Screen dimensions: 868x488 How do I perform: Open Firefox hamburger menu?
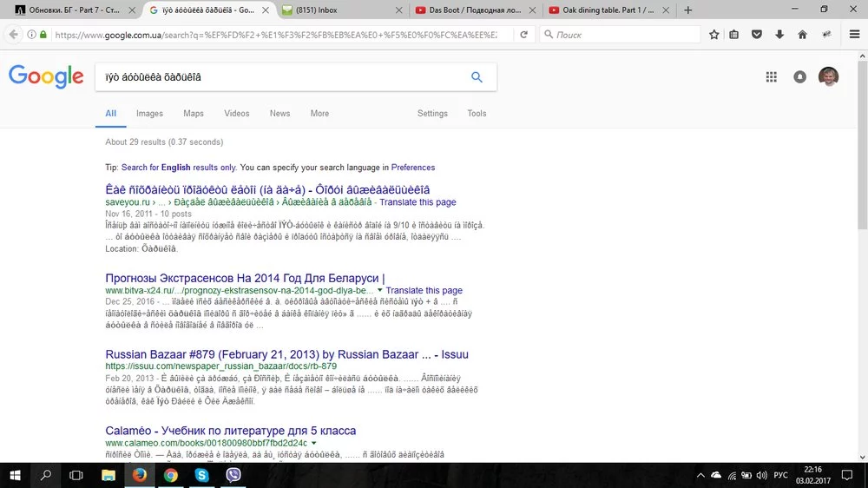point(854,35)
